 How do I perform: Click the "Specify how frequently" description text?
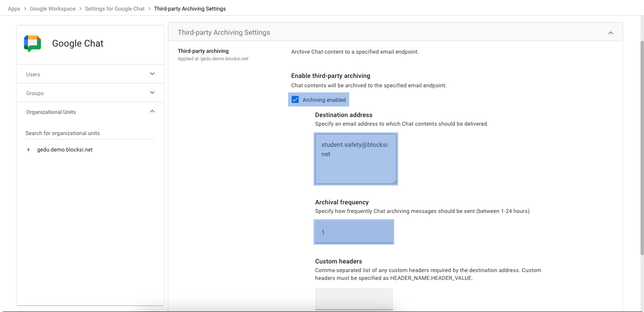[x=422, y=211]
